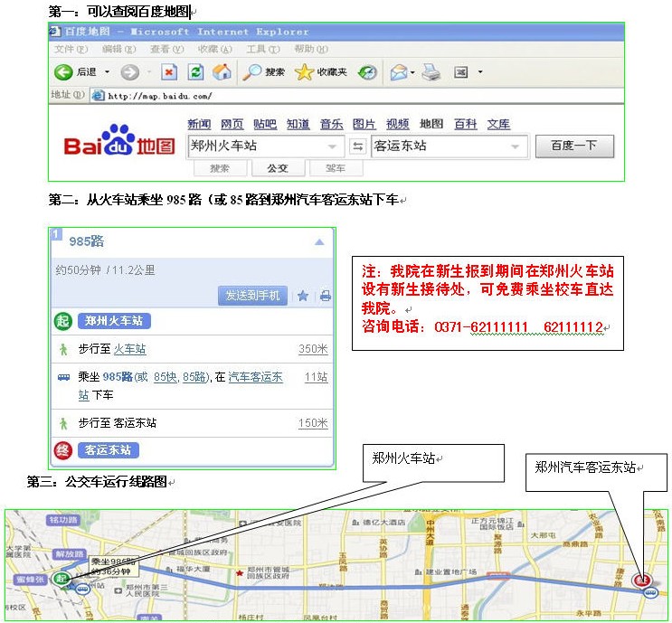Open the Back button history dropdown arrow
This screenshot has height=623, width=672.
pos(107,72)
